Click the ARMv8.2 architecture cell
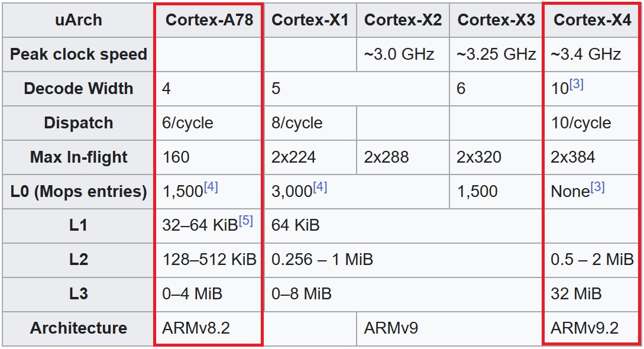 209,328
